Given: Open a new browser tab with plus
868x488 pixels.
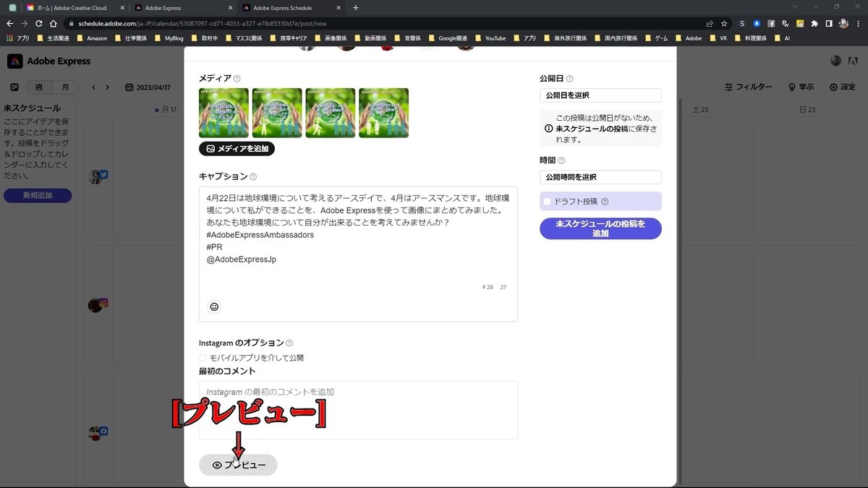Looking at the screenshot, I should (x=355, y=7).
